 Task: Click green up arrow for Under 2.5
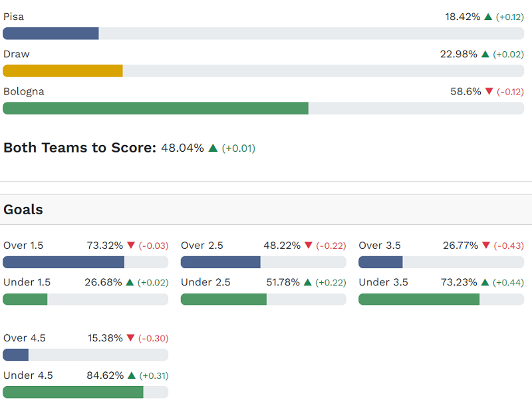coord(308,282)
